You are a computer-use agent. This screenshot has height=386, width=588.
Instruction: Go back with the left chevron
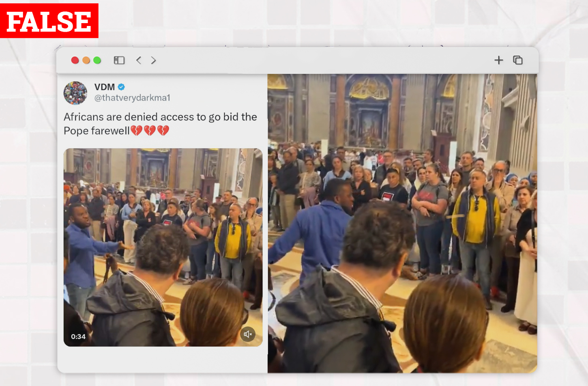[x=139, y=60]
